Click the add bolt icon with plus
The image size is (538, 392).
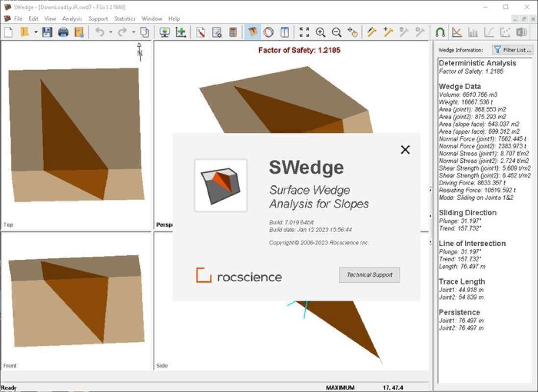388,32
